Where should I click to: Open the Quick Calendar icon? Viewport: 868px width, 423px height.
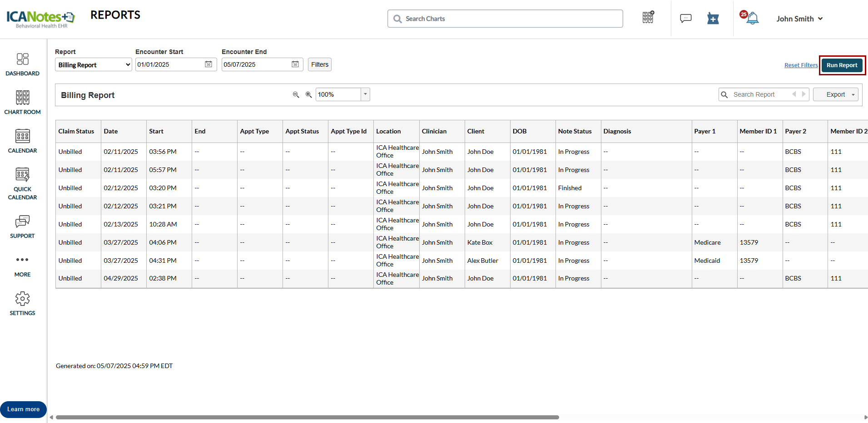(23, 174)
